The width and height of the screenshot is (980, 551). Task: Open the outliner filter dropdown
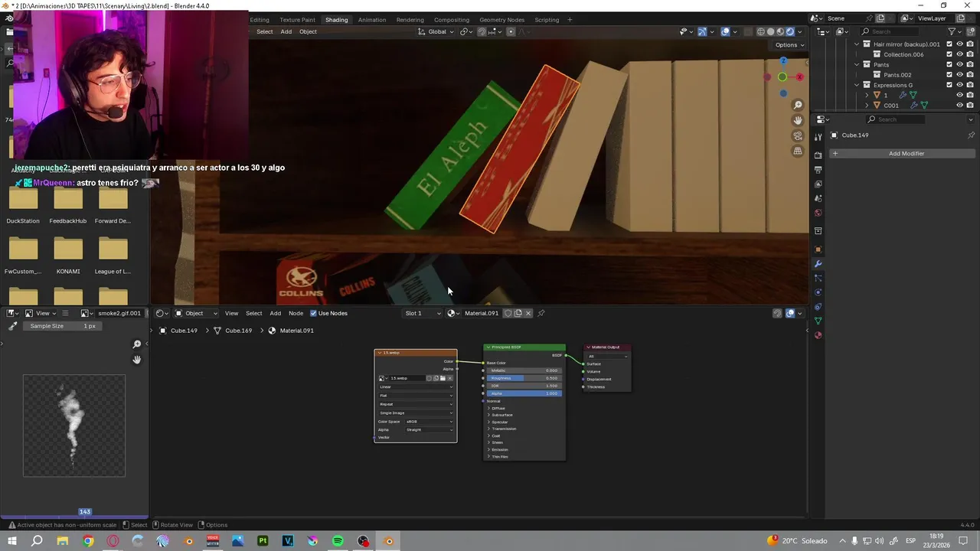955,31
